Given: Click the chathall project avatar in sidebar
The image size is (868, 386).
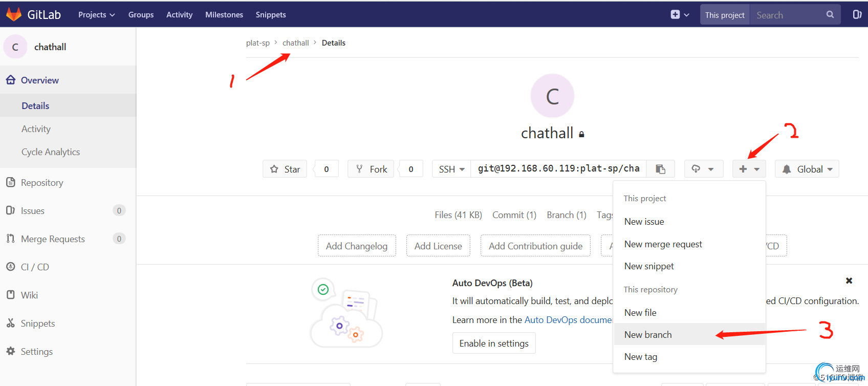Looking at the screenshot, I should [x=15, y=47].
